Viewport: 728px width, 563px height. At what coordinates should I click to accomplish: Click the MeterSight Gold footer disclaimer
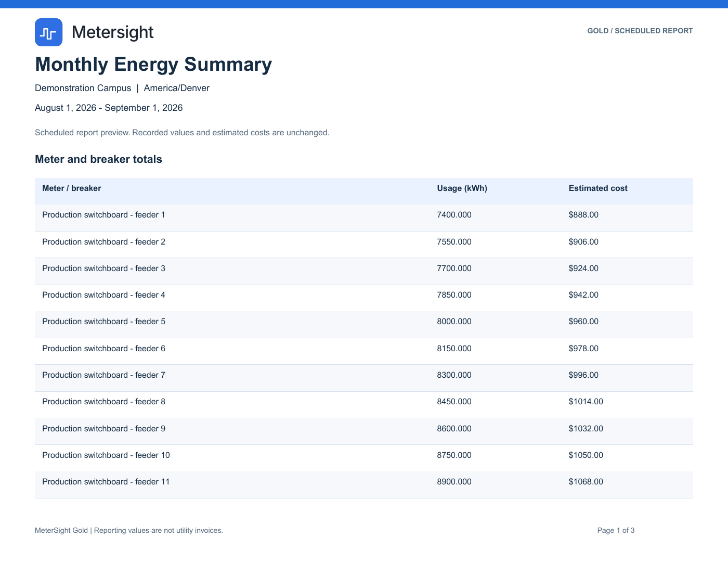(129, 531)
